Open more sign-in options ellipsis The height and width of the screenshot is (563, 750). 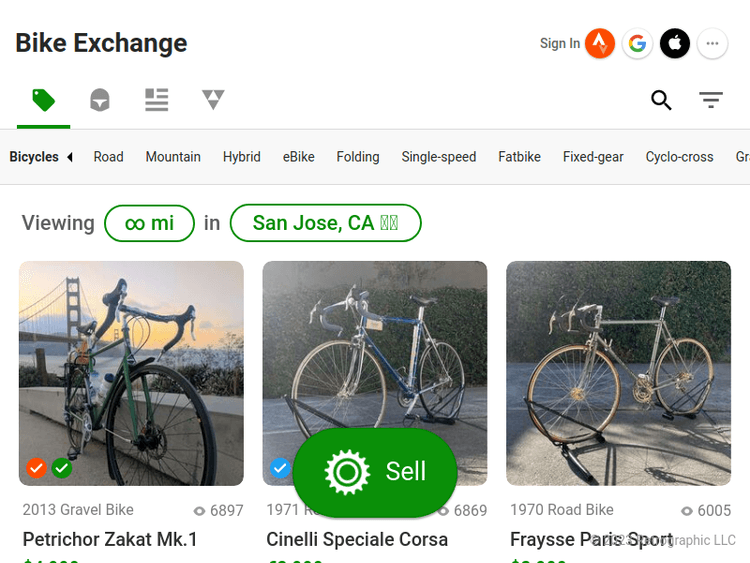[712, 43]
